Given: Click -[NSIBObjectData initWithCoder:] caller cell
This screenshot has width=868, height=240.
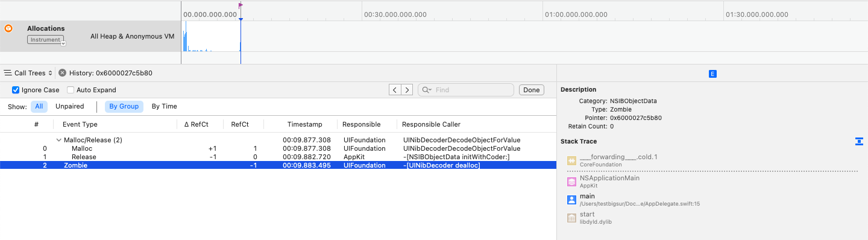Looking at the screenshot, I should [x=456, y=157].
